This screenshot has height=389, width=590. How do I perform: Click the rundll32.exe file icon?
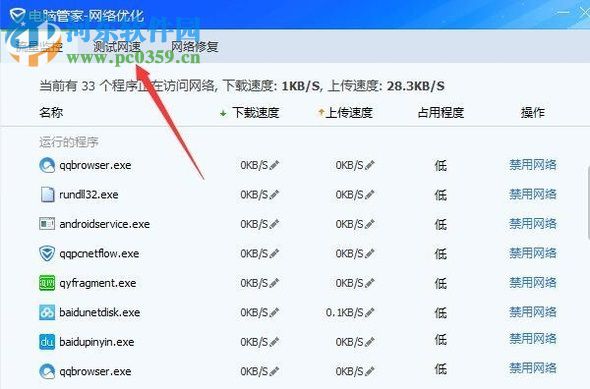(x=47, y=194)
